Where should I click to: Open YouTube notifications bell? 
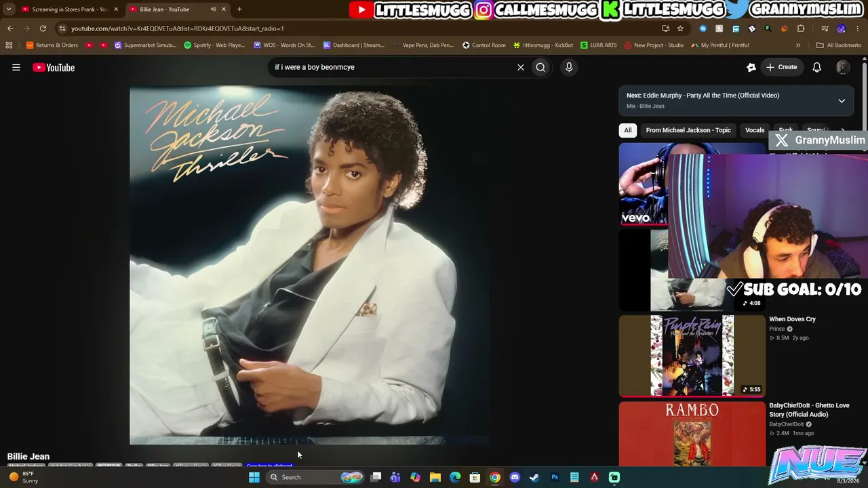[816, 67]
